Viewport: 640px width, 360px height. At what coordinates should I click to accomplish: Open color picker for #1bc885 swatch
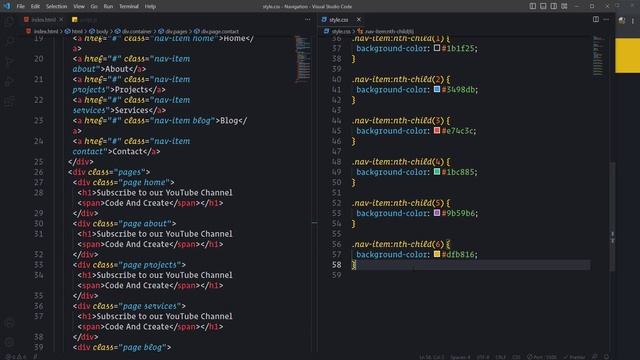coord(437,171)
